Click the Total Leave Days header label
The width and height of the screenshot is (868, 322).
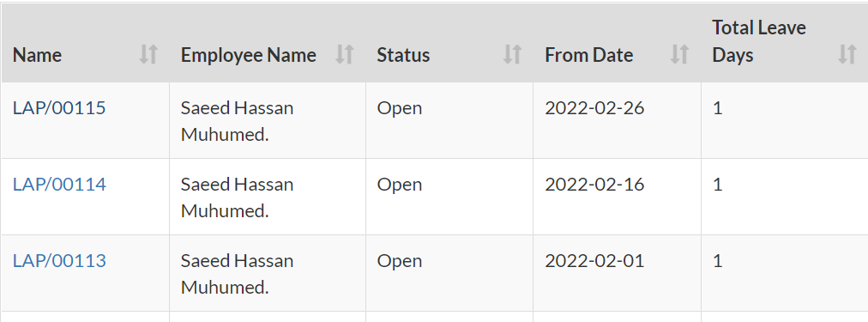point(759,41)
